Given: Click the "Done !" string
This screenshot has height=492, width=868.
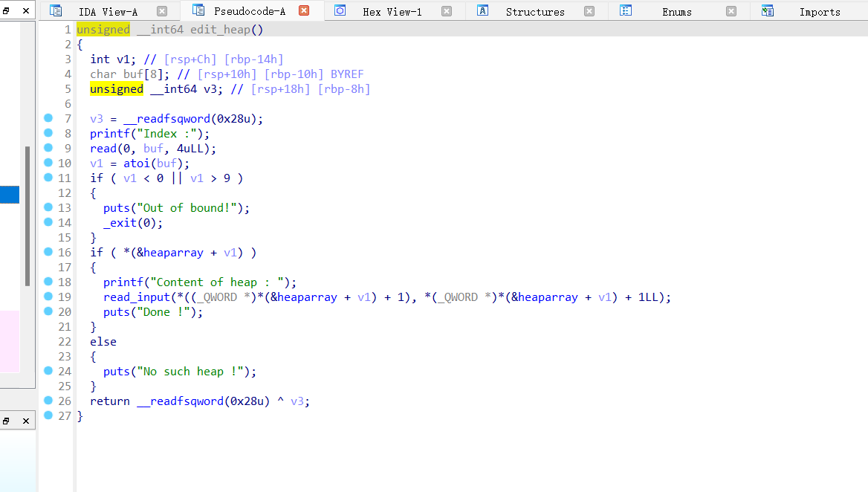Looking at the screenshot, I should [x=166, y=312].
